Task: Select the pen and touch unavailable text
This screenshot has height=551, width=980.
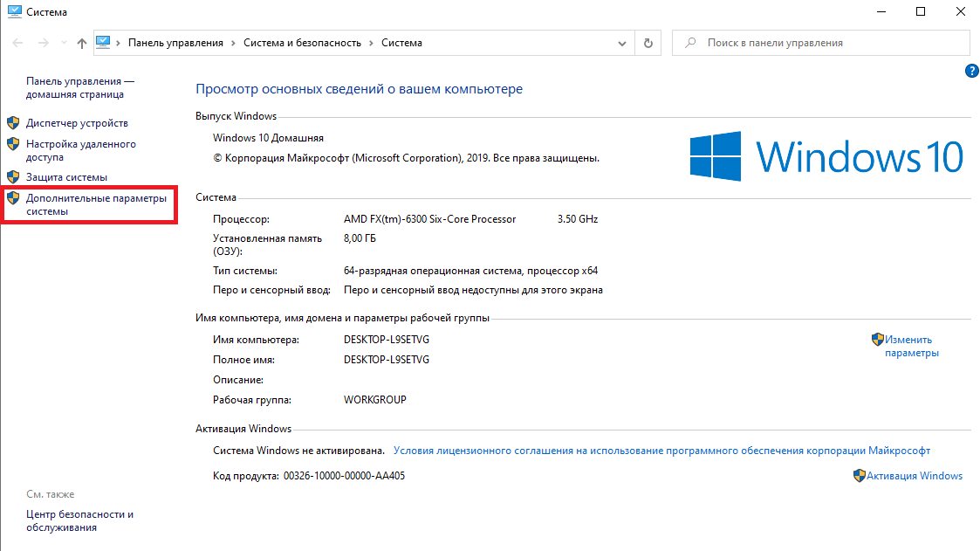Action: pos(473,290)
